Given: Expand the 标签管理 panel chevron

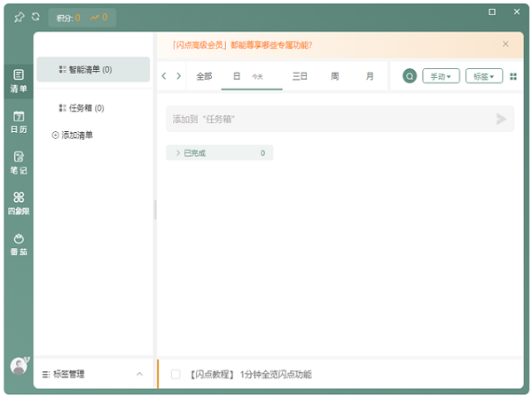Looking at the screenshot, I should tap(139, 375).
